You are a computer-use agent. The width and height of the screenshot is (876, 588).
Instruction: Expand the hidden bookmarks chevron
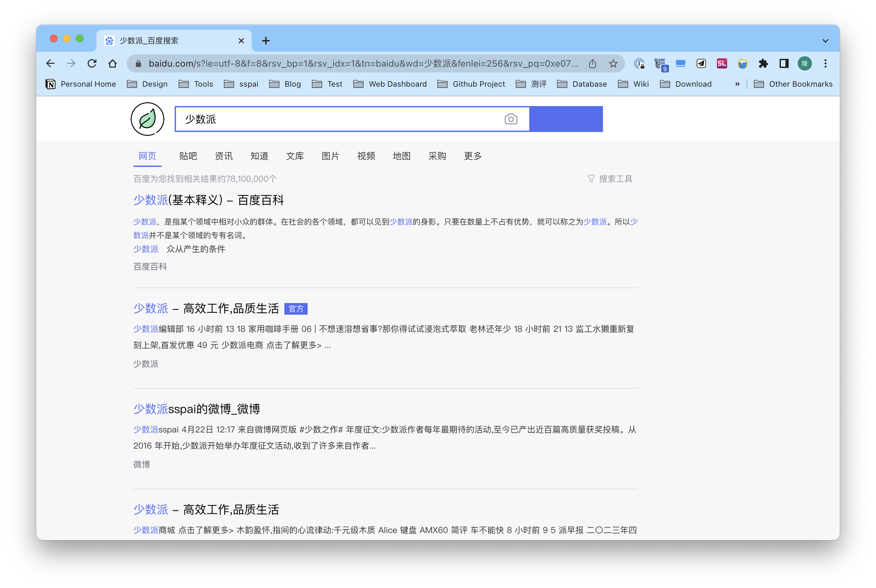point(737,84)
